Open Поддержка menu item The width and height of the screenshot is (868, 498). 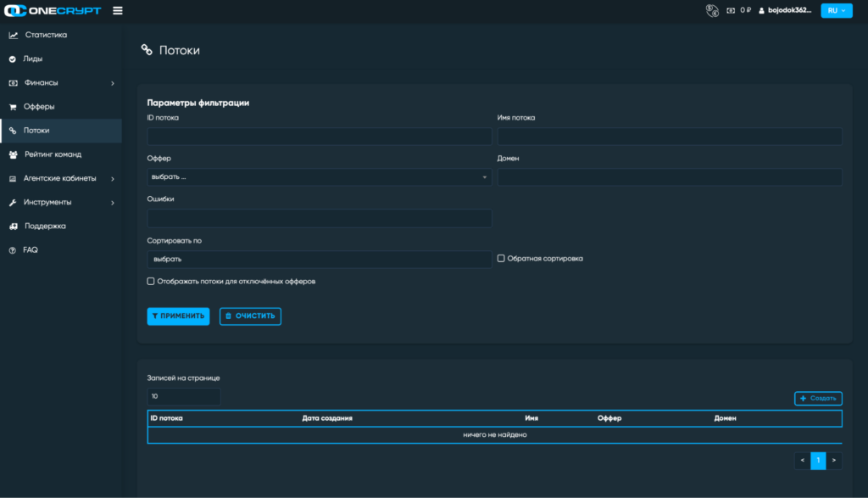[46, 226]
